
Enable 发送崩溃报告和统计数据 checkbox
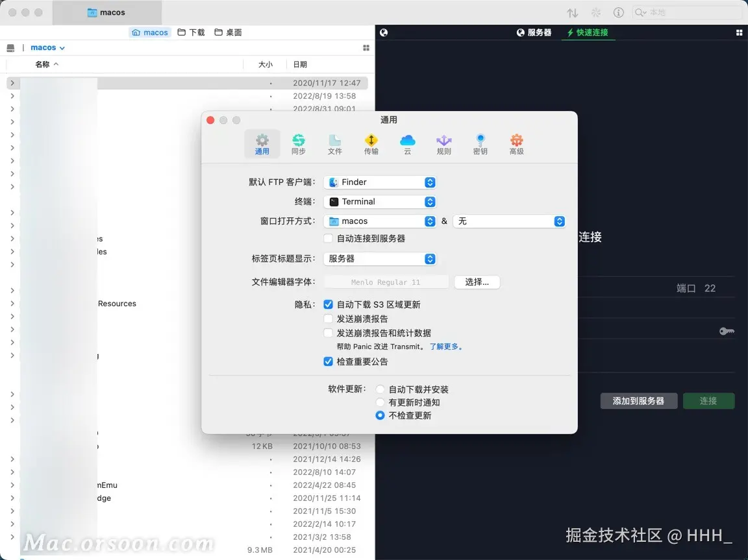pos(328,333)
